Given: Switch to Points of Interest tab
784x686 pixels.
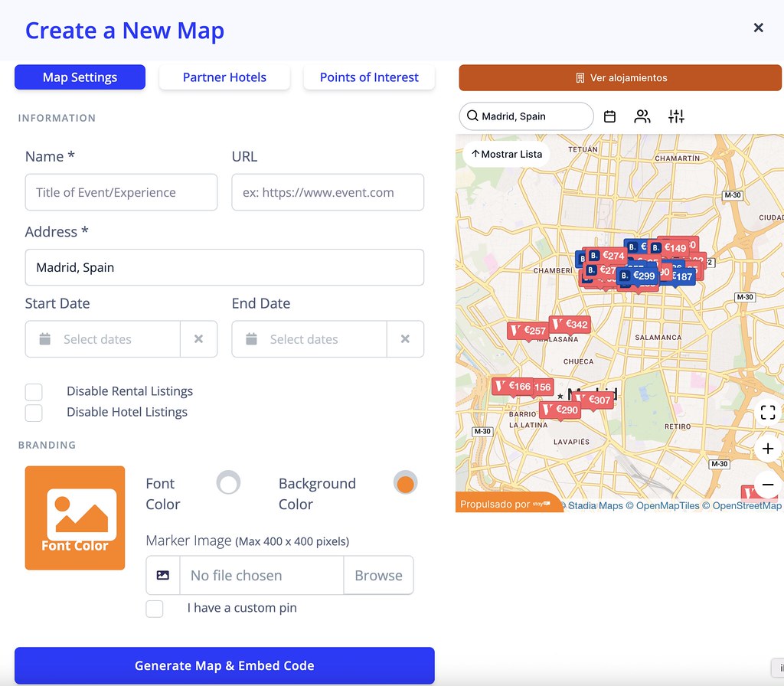Looking at the screenshot, I should [x=369, y=77].
